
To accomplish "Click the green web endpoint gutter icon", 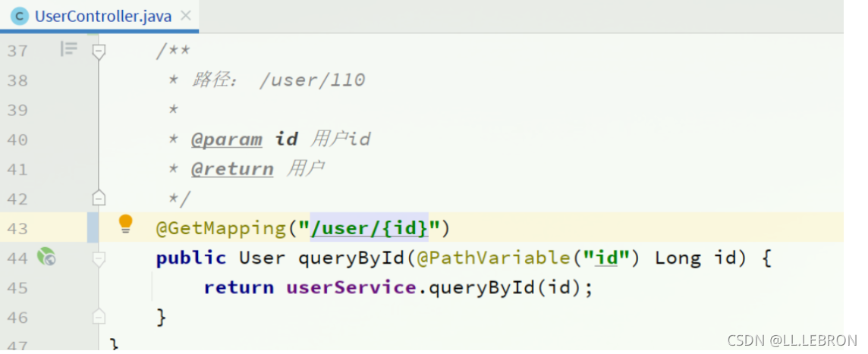I will coord(46,257).
